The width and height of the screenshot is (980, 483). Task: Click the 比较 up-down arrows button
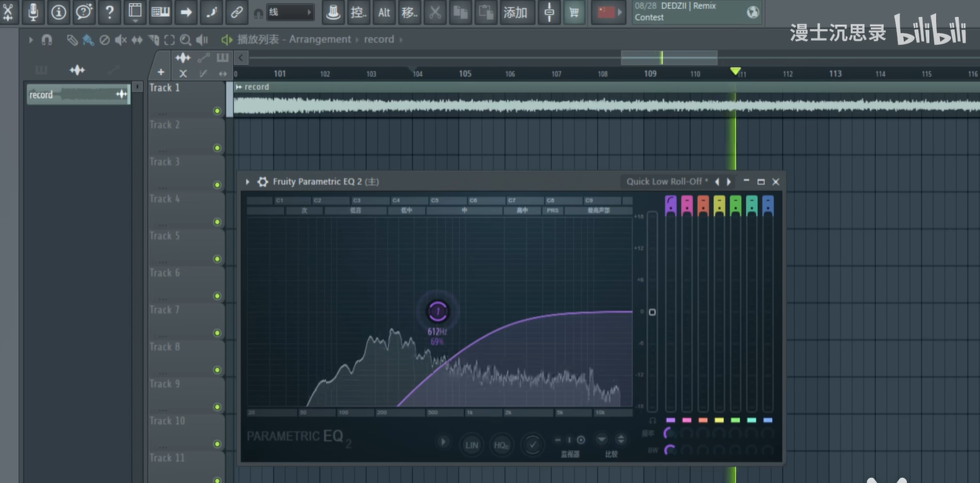(x=621, y=439)
